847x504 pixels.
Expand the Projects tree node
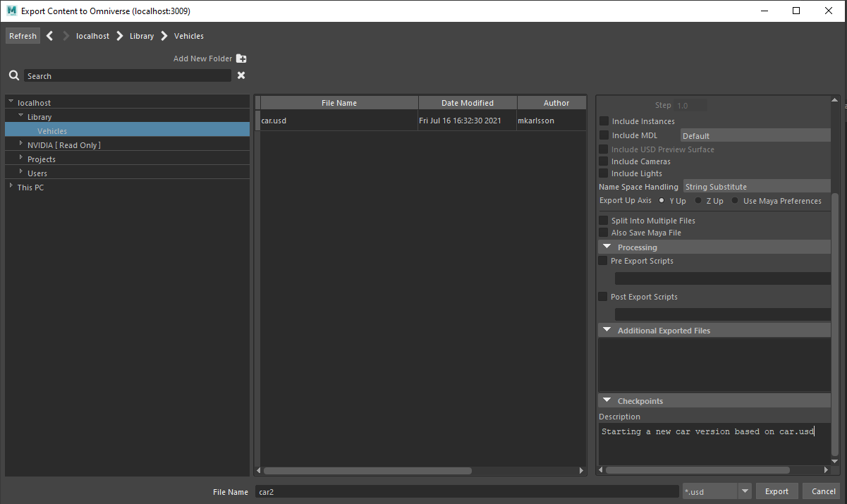(x=21, y=158)
